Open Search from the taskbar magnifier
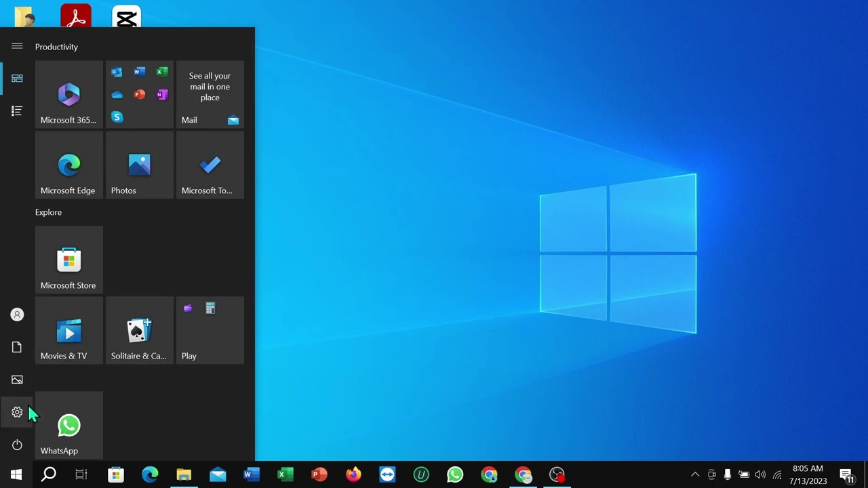868x488 pixels. pos(49,474)
